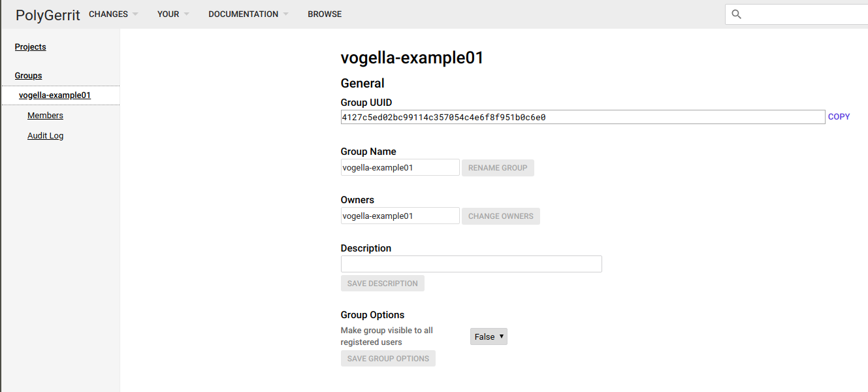Open the Groups sidebar link
Screen dimensions: 868x392
pyautogui.click(x=29, y=76)
